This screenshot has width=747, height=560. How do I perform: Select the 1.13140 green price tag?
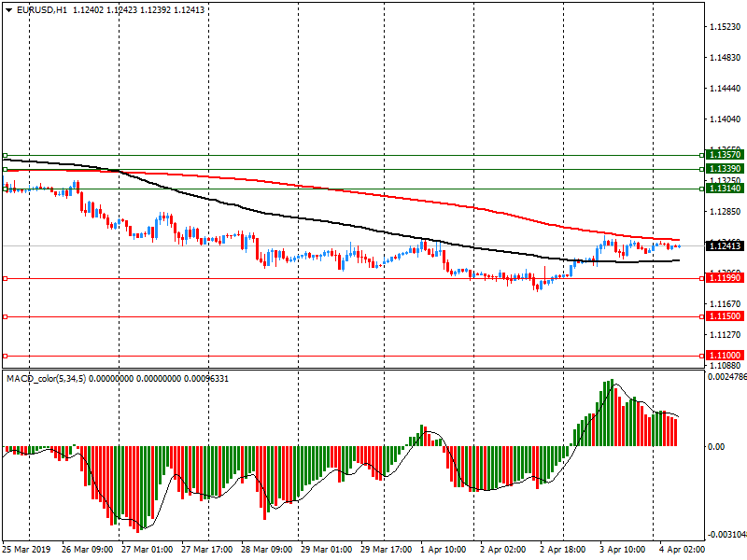click(725, 189)
